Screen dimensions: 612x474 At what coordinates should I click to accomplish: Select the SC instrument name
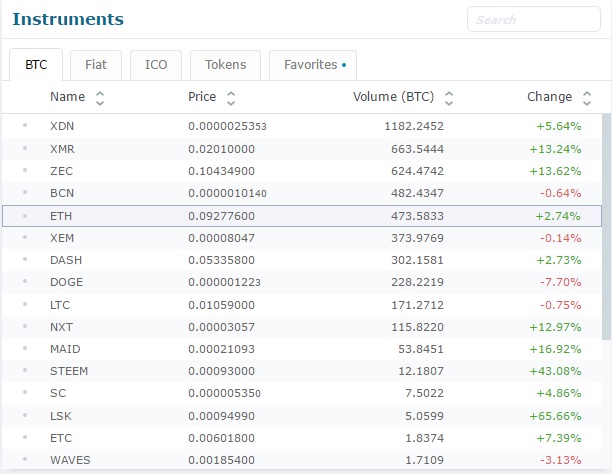coord(58,393)
